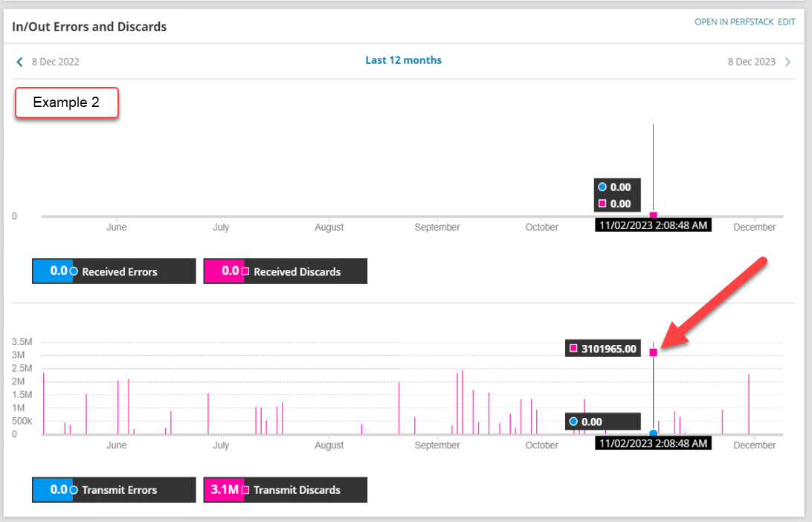Click the In/Out Errors and Discards title
This screenshot has height=522, width=812.
coord(89,27)
